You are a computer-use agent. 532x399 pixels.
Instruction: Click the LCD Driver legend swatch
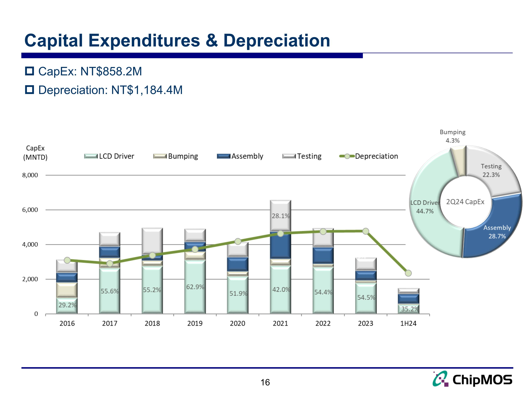(91, 156)
